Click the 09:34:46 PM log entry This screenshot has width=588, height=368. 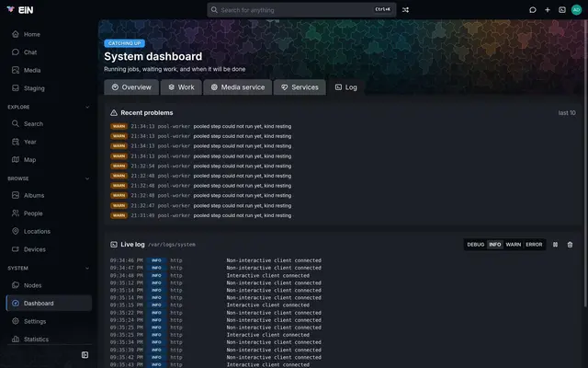216,260
